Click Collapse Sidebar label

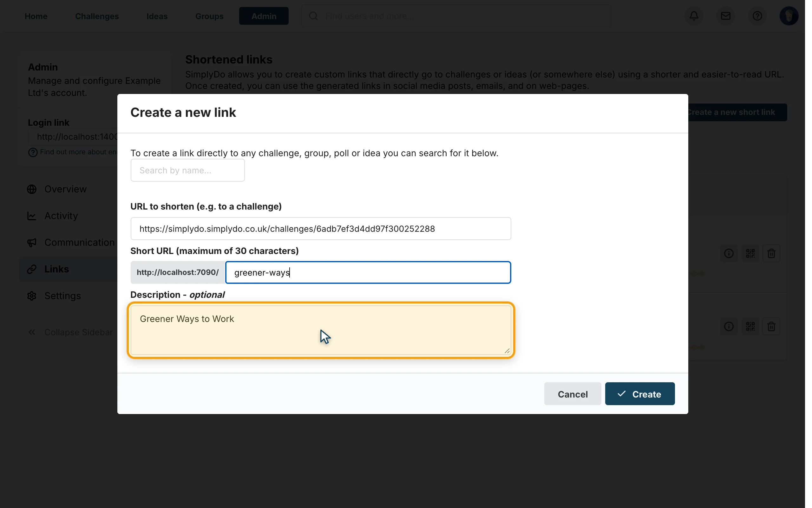click(x=79, y=332)
